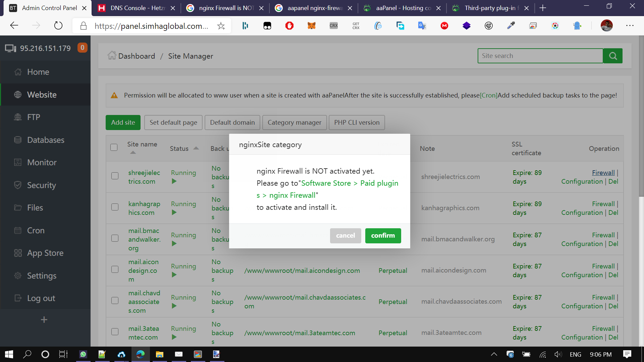
Task: Click confirm in nginx Firewall dialog
Action: pyautogui.click(x=383, y=236)
